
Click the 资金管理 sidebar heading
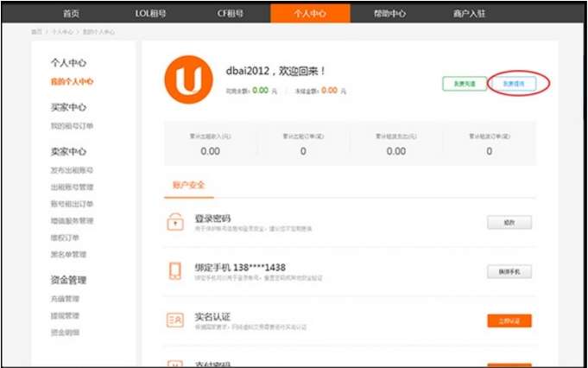tap(68, 280)
